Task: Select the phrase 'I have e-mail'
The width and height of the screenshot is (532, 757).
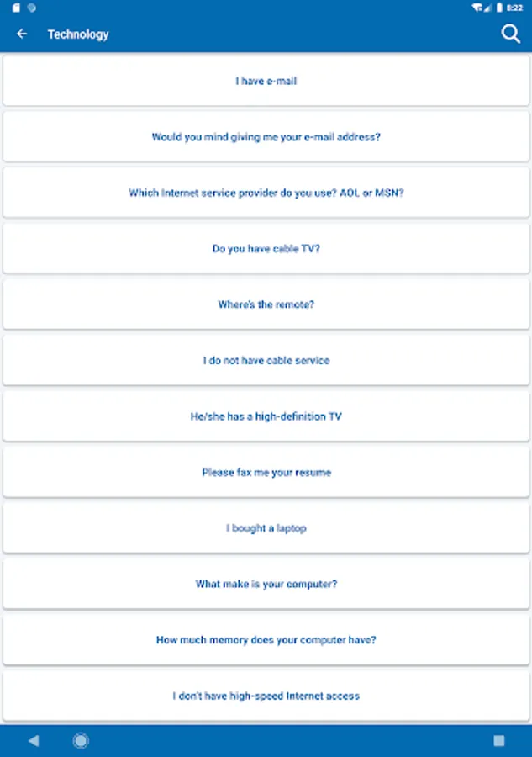Action: click(x=266, y=81)
